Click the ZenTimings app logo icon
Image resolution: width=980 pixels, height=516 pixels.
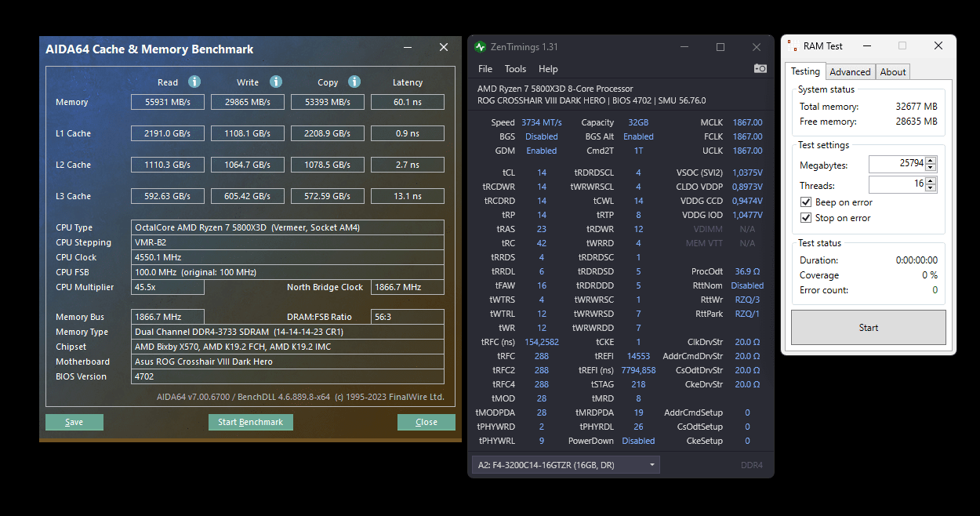coord(481,47)
